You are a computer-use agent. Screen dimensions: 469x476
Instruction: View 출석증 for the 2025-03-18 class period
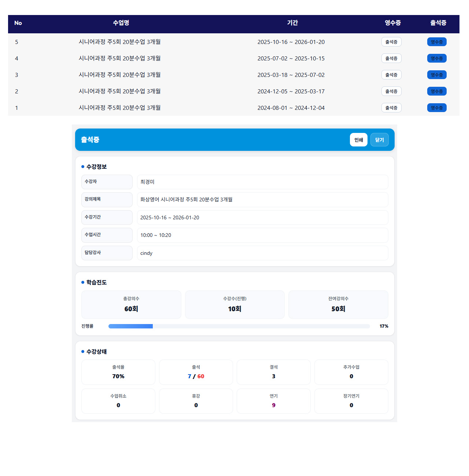pyautogui.click(x=391, y=75)
